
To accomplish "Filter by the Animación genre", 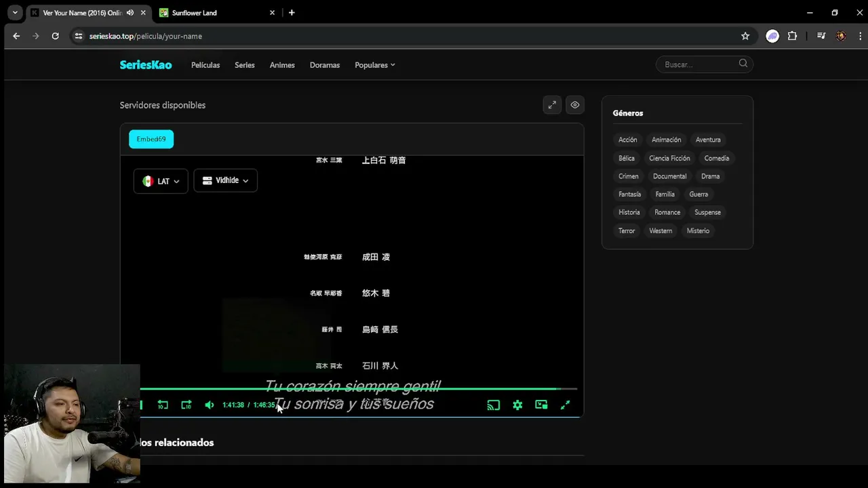I will point(667,140).
